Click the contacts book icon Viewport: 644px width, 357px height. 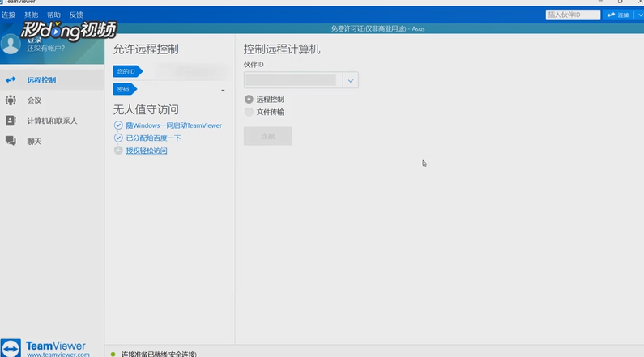(11, 121)
